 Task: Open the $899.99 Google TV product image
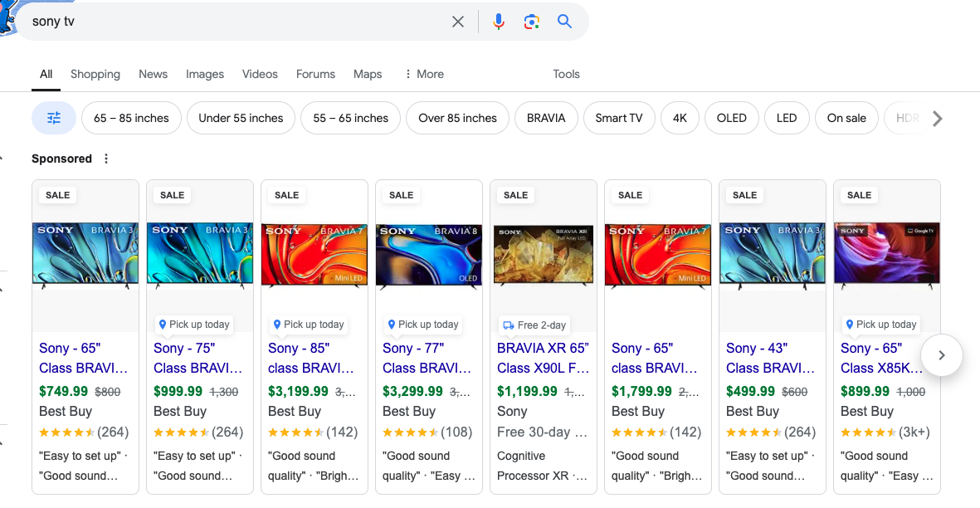887,256
